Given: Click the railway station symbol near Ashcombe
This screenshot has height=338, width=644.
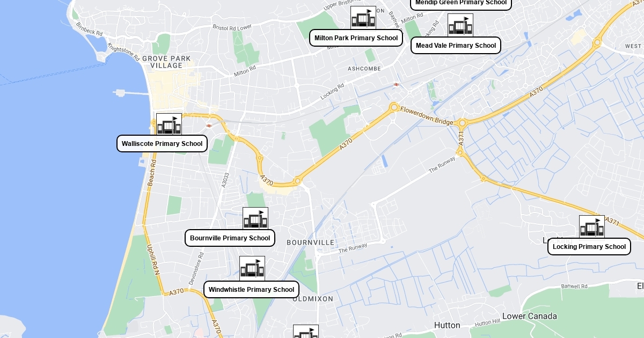Looking at the screenshot, I should (396, 84).
